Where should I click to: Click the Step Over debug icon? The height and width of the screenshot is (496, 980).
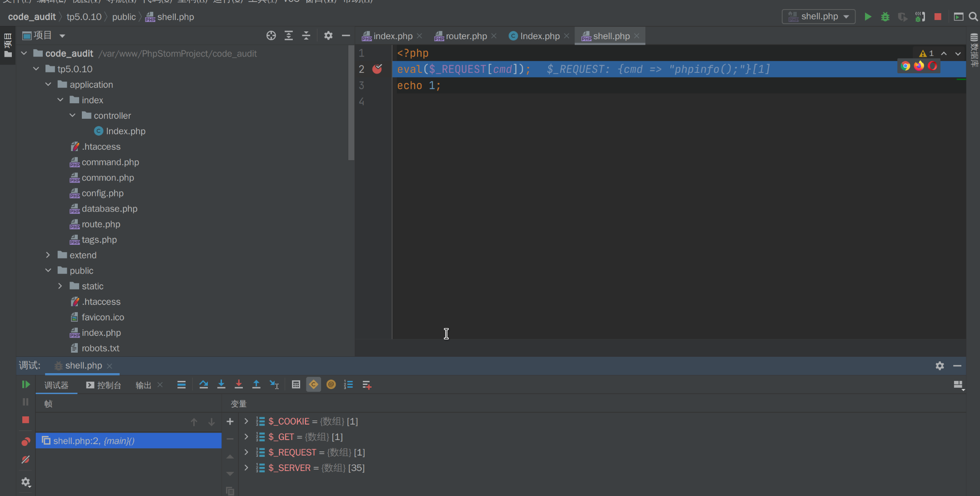coord(203,385)
